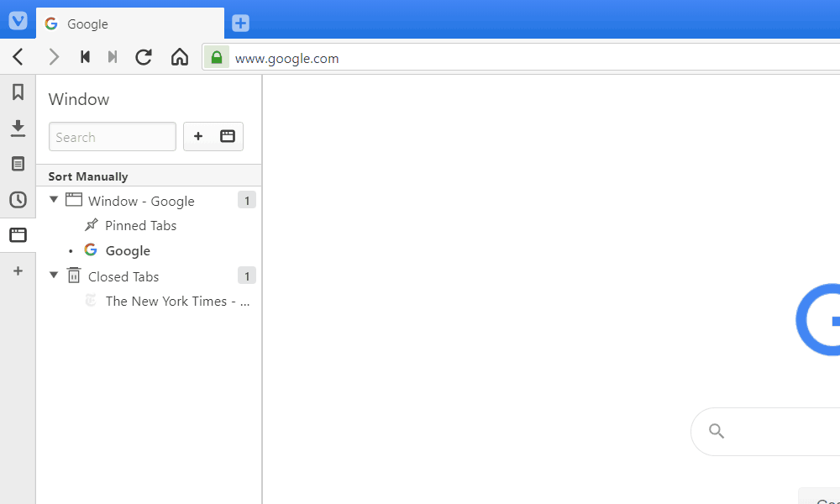Image resolution: width=840 pixels, height=504 pixels.
Task: Collapse the Closed Tabs tree node
Action: click(x=54, y=275)
